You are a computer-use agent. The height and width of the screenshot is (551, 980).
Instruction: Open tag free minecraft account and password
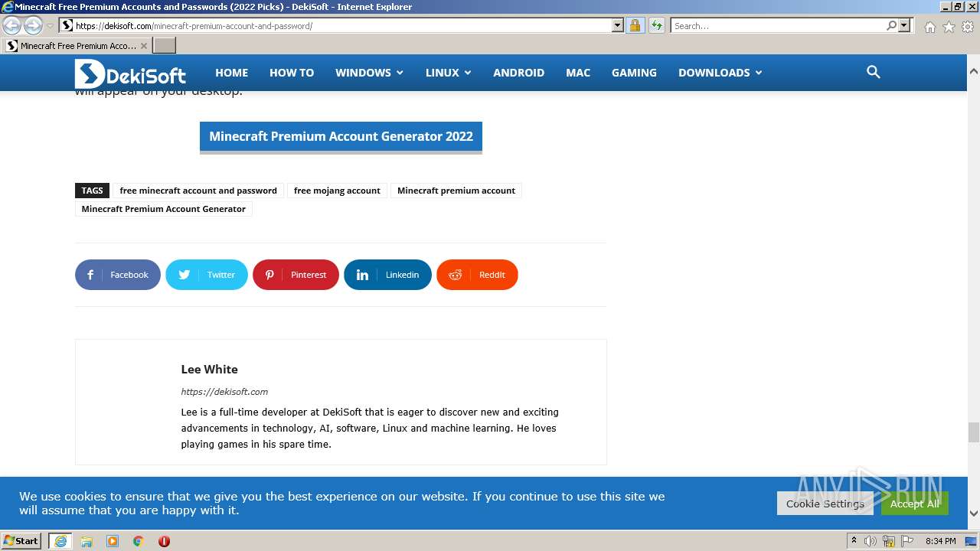tap(198, 191)
